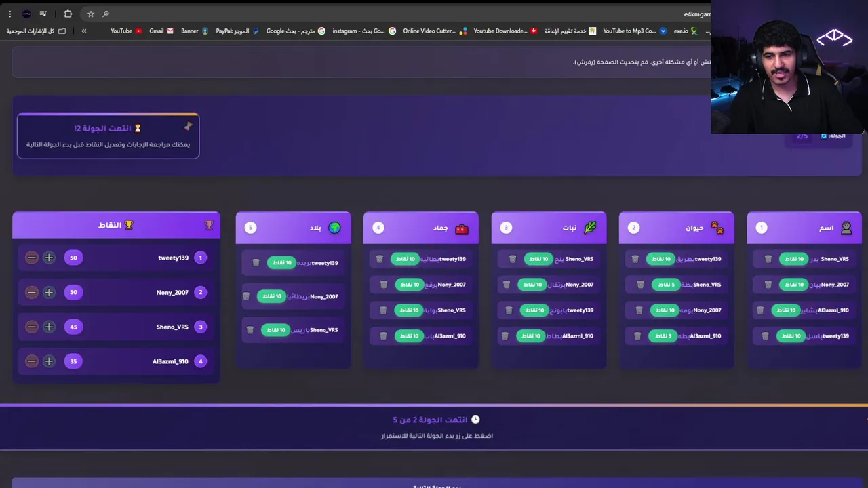Open the Online Video Cutter bookmark

coord(435,30)
